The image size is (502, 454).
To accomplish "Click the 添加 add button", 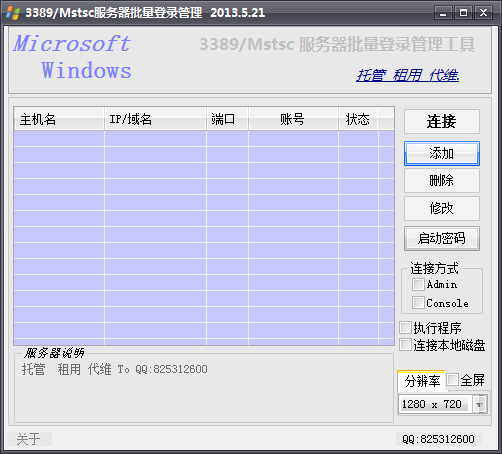I will (442, 153).
